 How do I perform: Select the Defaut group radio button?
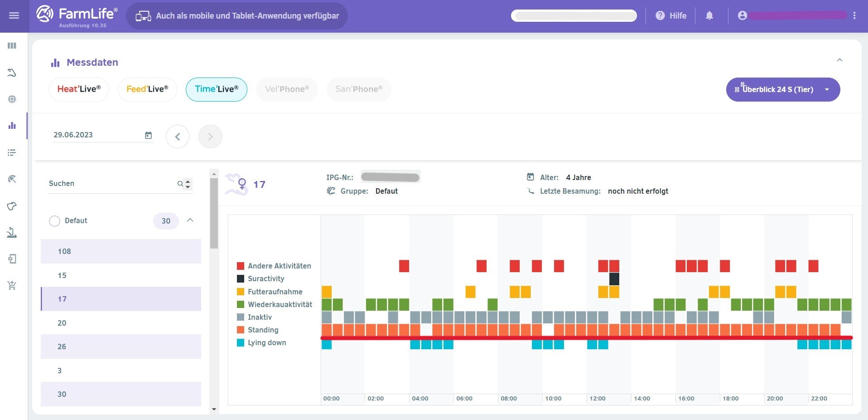coord(54,221)
